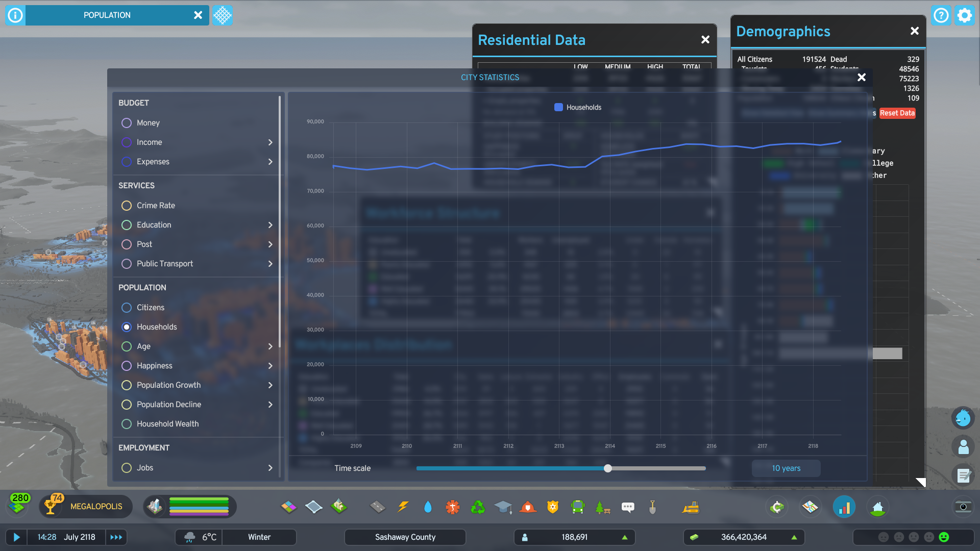
Task: Open photo mode via the camera icon
Action: point(964,507)
